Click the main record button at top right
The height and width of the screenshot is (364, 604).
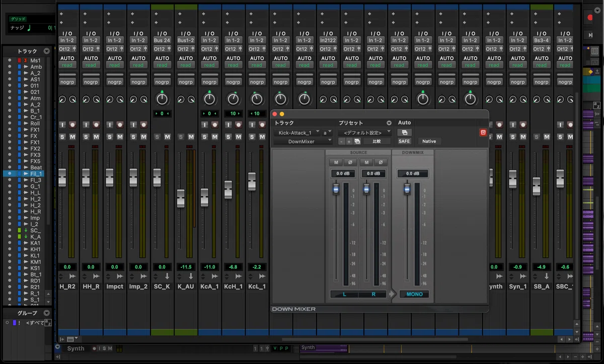tap(590, 18)
